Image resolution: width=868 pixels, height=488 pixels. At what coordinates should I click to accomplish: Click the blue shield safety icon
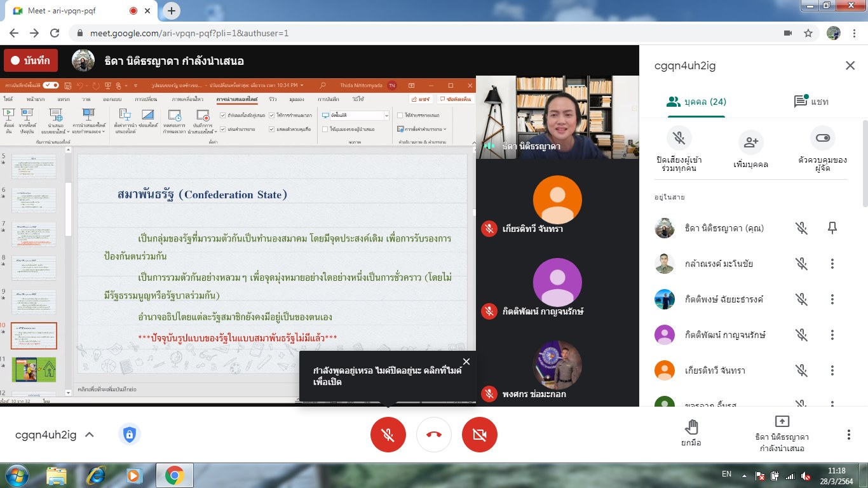point(130,435)
